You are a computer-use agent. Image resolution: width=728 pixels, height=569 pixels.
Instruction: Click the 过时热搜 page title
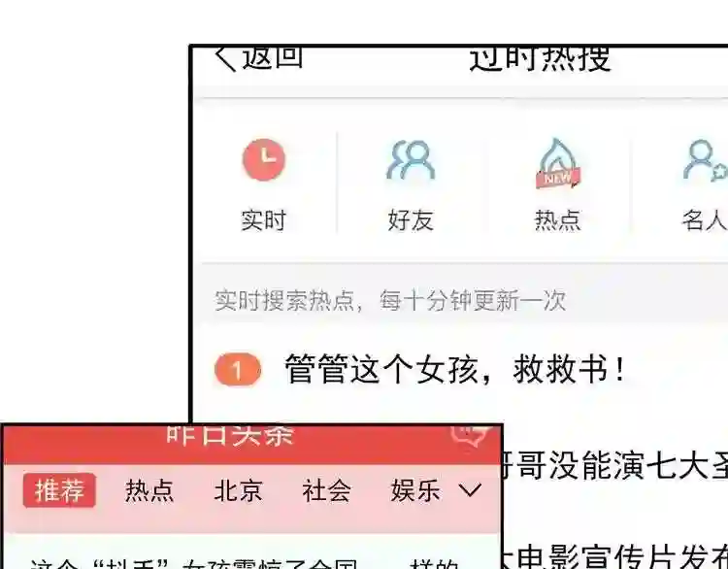[540, 59]
